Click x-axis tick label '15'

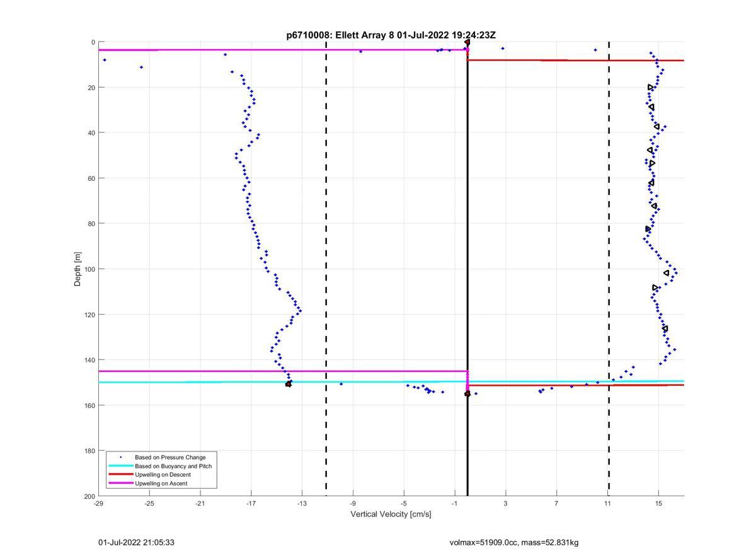click(x=658, y=503)
